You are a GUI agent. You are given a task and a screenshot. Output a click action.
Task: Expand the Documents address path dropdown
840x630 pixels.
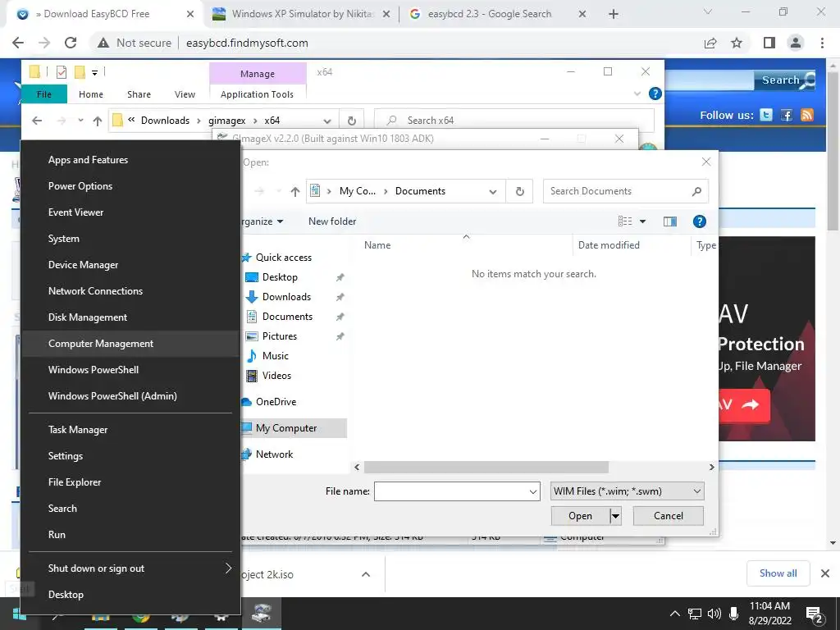[493, 191]
